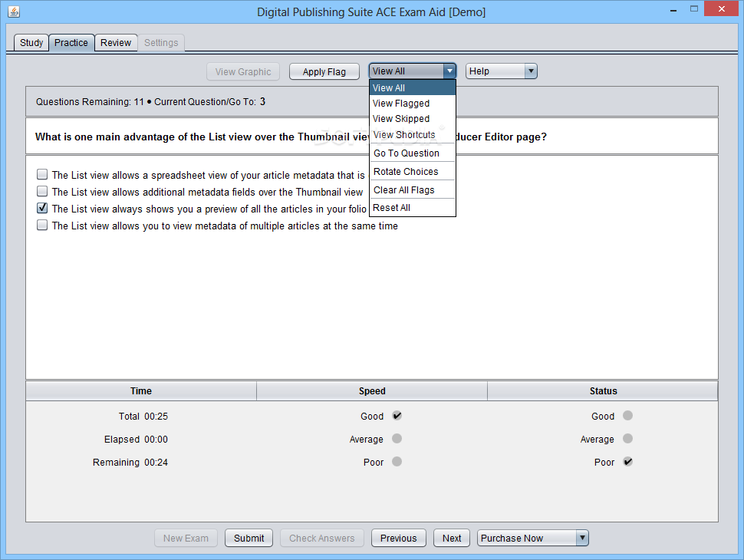Click the Java app icon in title bar
Screen dimensions: 744x560
[x=14, y=12]
